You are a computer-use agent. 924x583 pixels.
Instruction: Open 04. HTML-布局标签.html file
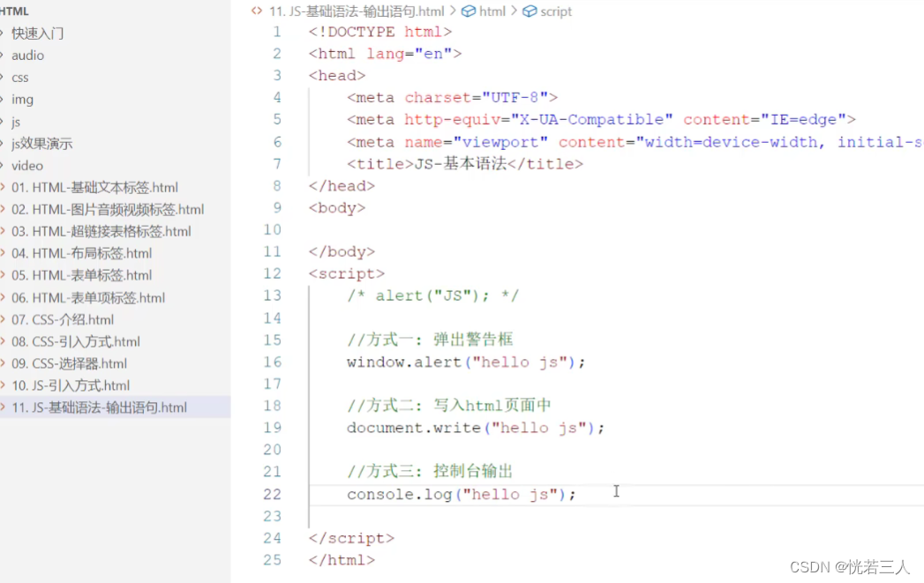click(82, 253)
